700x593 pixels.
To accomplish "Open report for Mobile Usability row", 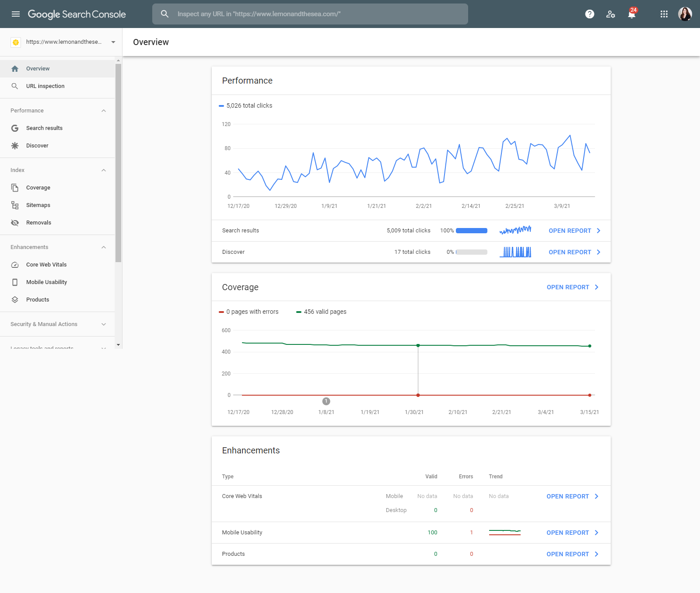I will (573, 533).
